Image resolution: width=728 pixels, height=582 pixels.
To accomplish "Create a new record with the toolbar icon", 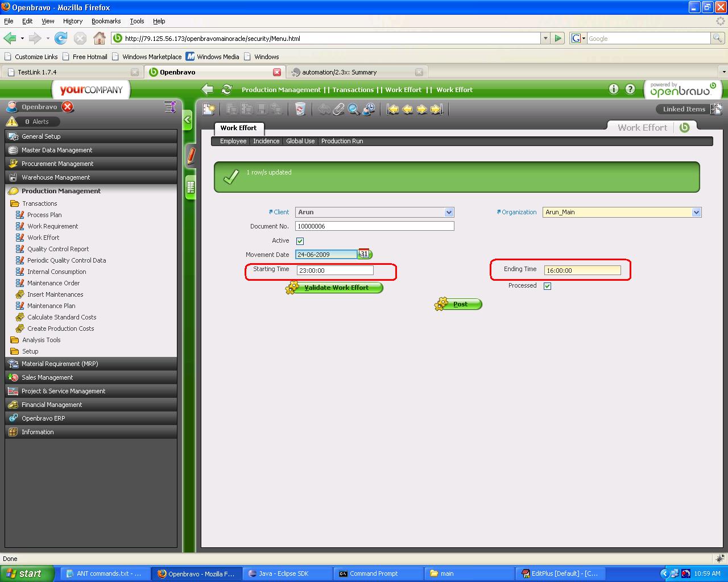I will pyautogui.click(x=209, y=109).
